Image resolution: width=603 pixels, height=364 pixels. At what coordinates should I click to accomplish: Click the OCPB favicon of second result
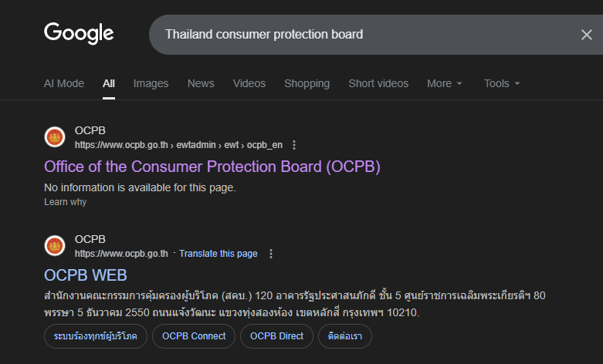(x=56, y=246)
